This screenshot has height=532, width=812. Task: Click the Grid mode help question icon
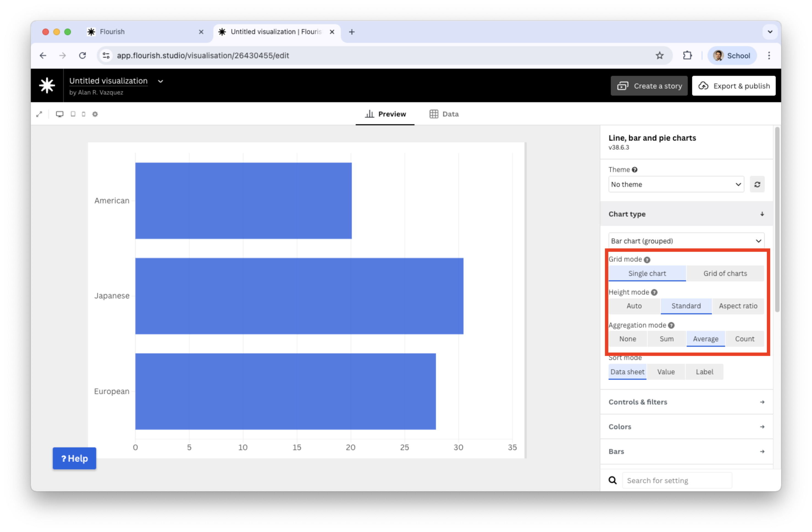pos(647,260)
